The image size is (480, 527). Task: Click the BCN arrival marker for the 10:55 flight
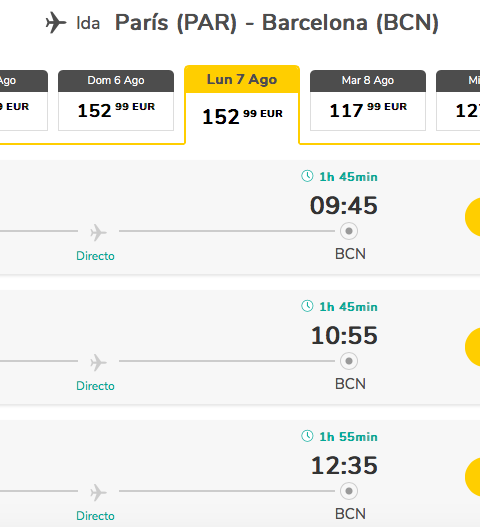click(349, 361)
